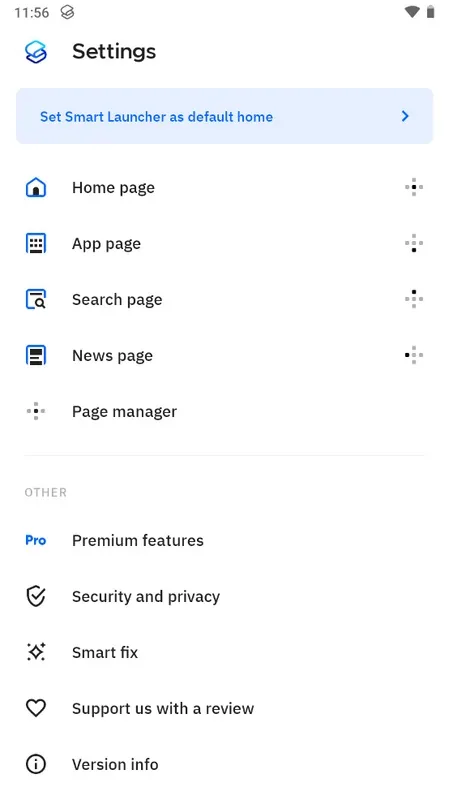The width and height of the screenshot is (449, 800).
Task: Tap the Page manager dots icon
Action: [36, 411]
